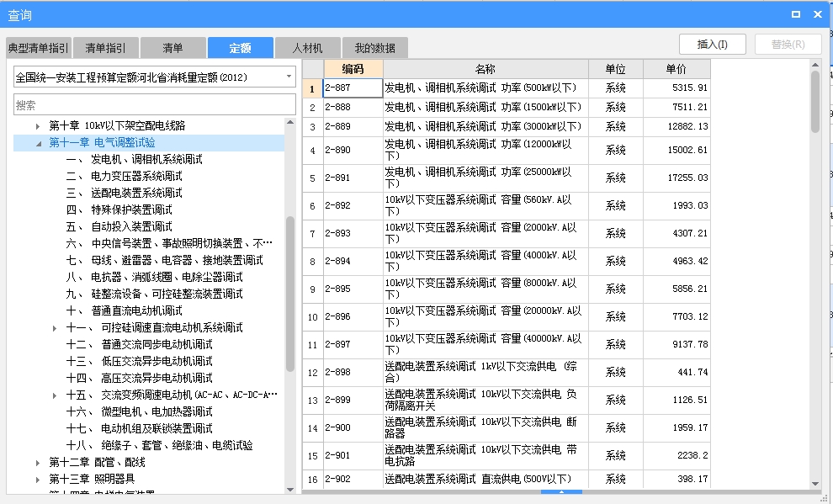Switch to the 典型清单指引 tab
This screenshot has height=504, width=833.
point(39,48)
